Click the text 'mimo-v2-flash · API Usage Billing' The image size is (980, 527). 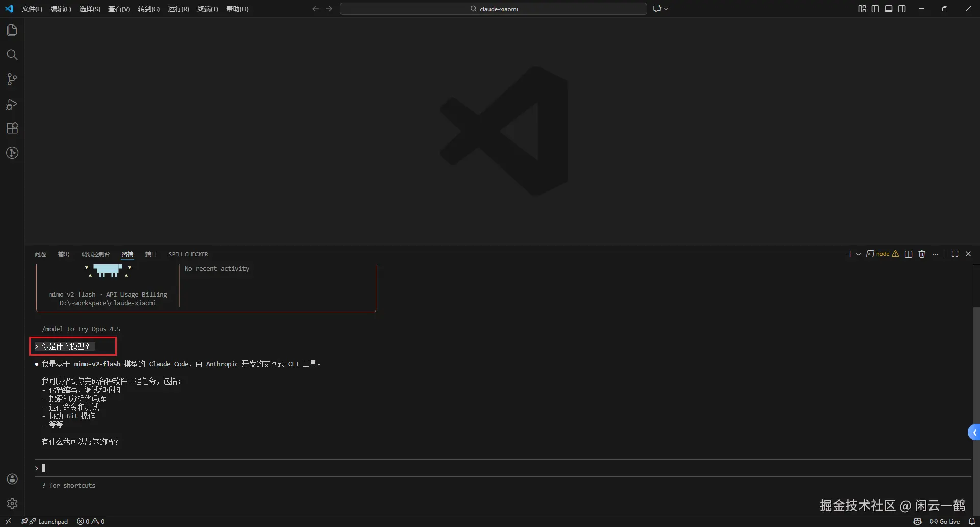(x=108, y=295)
